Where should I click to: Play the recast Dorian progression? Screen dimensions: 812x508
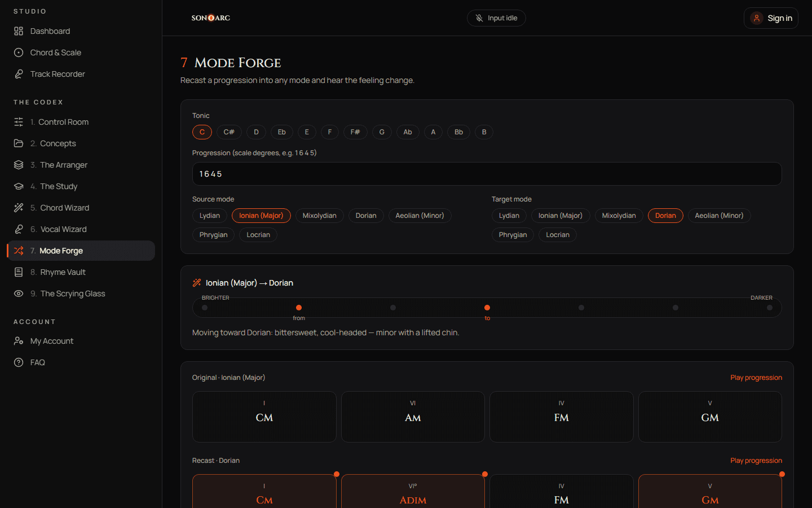click(x=756, y=461)
